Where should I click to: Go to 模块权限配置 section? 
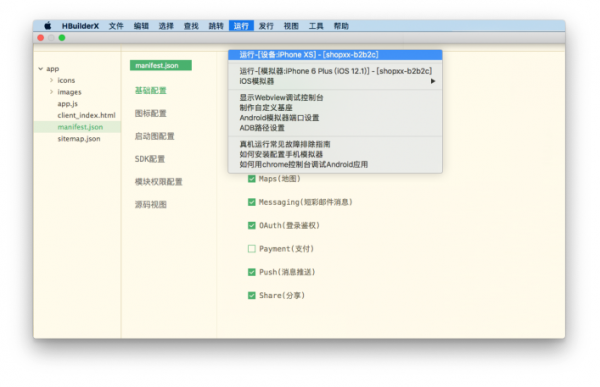(x=159, y=182)
